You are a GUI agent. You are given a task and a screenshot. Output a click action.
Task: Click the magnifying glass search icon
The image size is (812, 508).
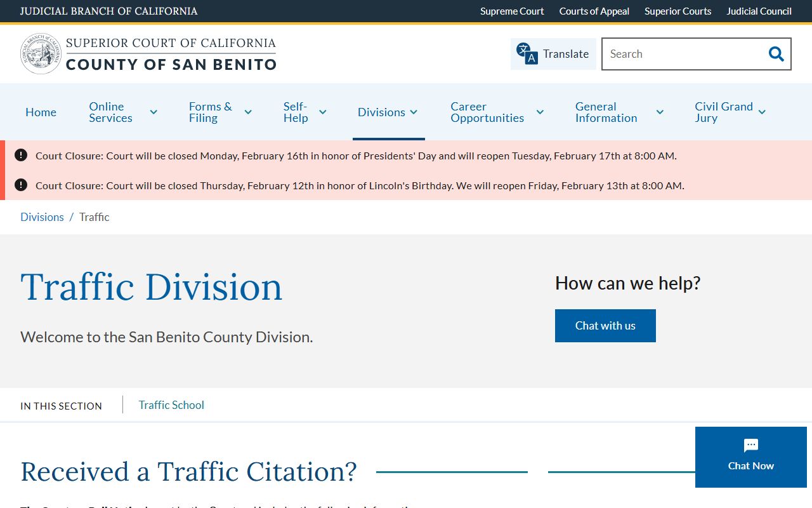pos(776,54)
